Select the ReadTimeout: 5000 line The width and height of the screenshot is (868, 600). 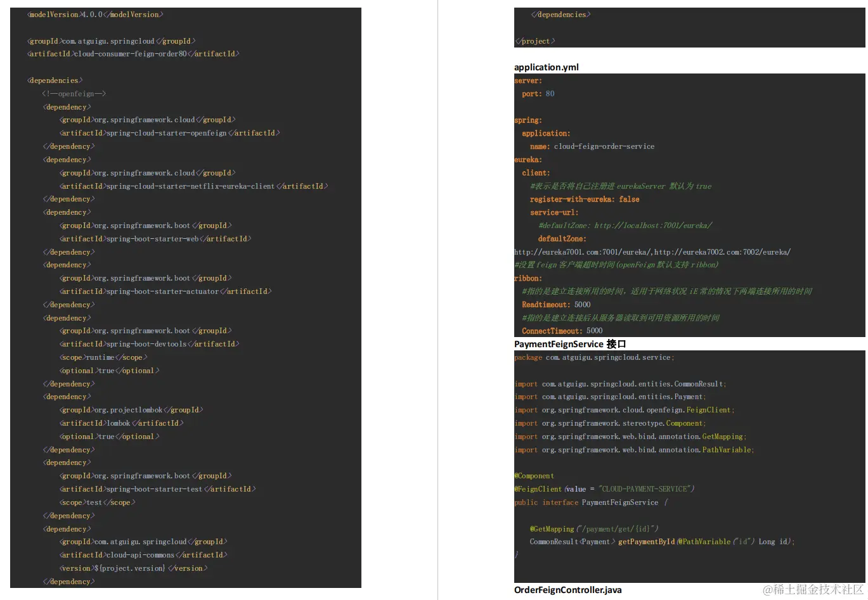click(x=556, y=305)
